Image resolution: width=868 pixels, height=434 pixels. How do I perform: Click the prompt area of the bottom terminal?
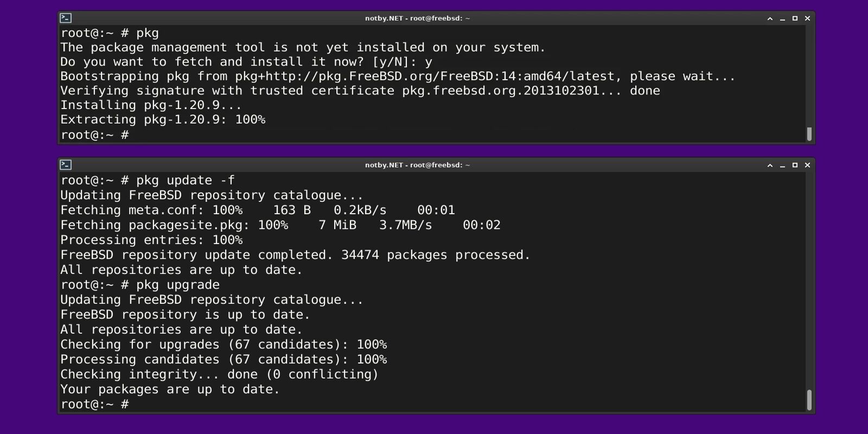[95, 404]
